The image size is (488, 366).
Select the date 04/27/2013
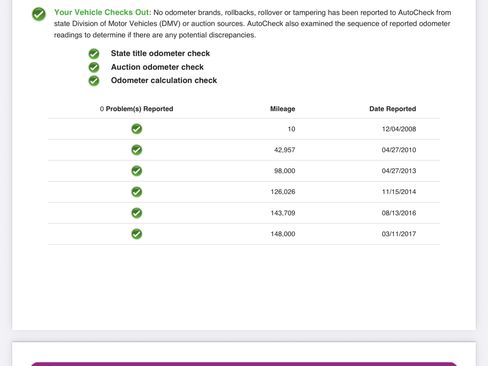coord(399,171)
